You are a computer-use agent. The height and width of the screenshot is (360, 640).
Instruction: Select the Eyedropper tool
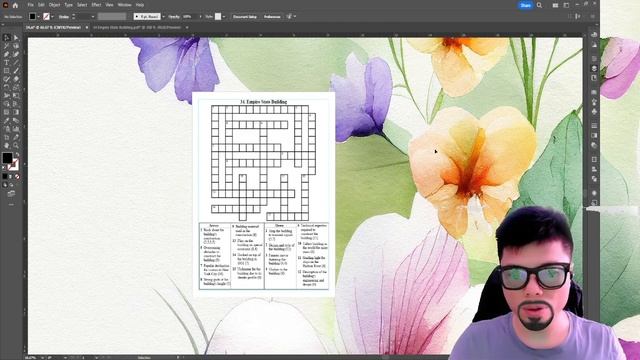7,120
